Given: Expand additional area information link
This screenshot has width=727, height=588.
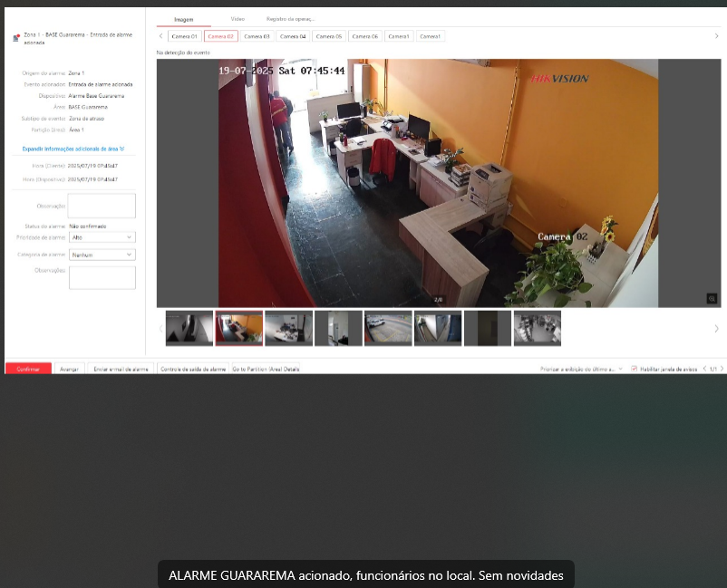Looking at the screenshot, I should coord(73,148).
